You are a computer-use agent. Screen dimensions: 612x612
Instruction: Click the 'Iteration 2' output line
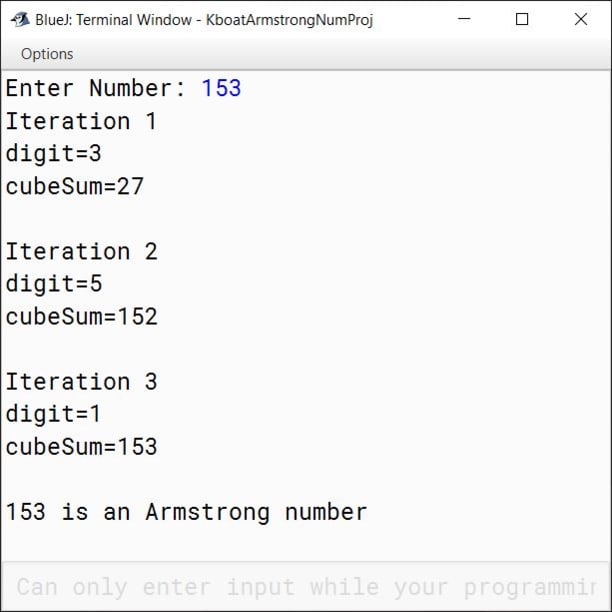pyautogui.click(x=81, y=251)
